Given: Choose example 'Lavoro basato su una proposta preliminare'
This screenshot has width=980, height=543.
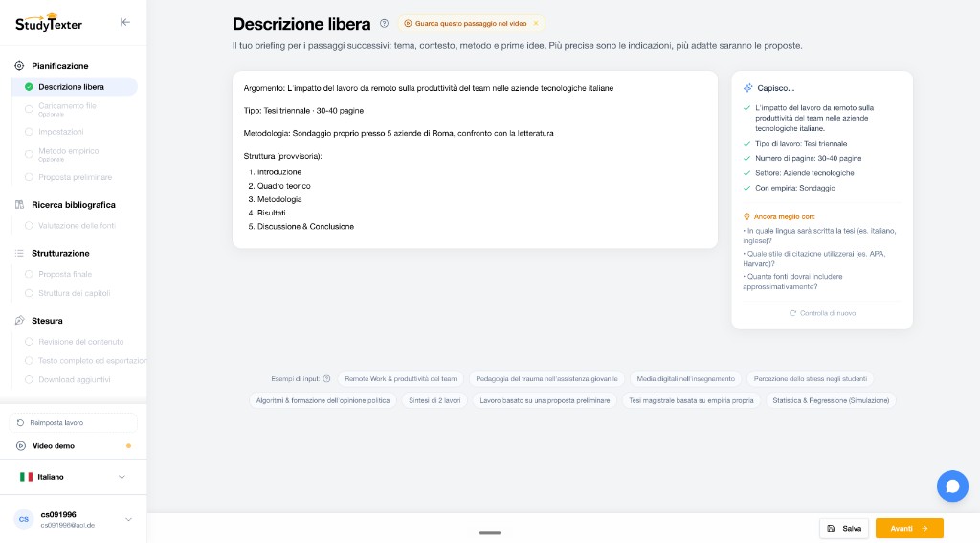Looking at the screenshot, I should tap(545, 400).
